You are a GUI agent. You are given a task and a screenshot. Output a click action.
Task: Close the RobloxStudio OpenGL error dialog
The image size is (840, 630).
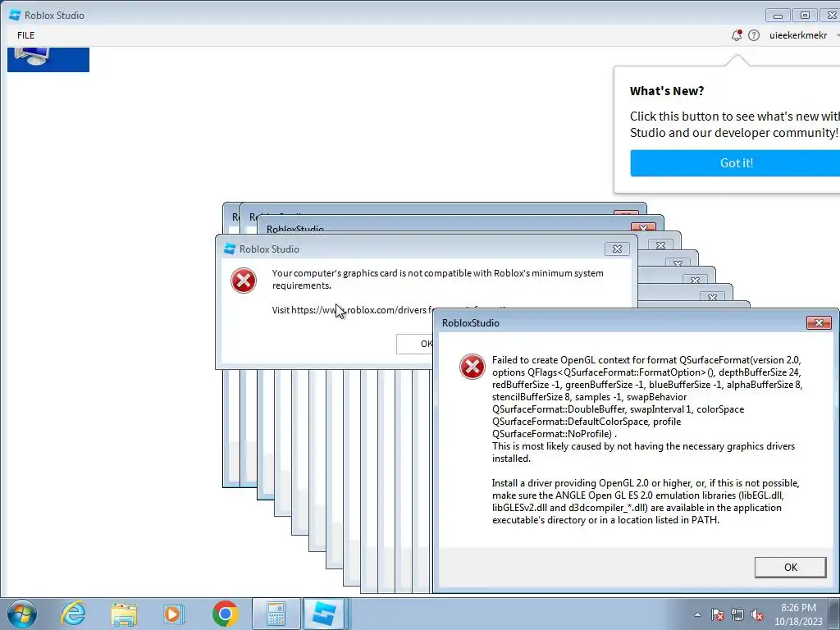(x=819, y=322)
